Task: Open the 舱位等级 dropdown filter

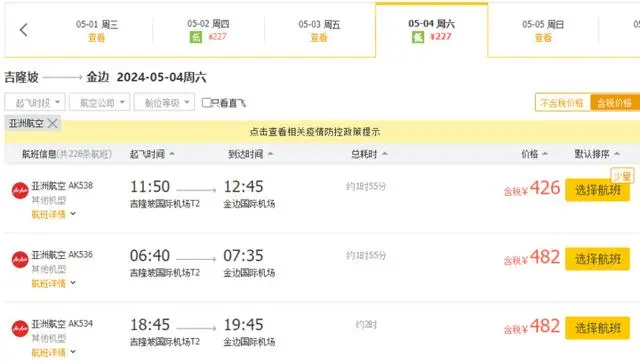Action: (x=164, y=102)
